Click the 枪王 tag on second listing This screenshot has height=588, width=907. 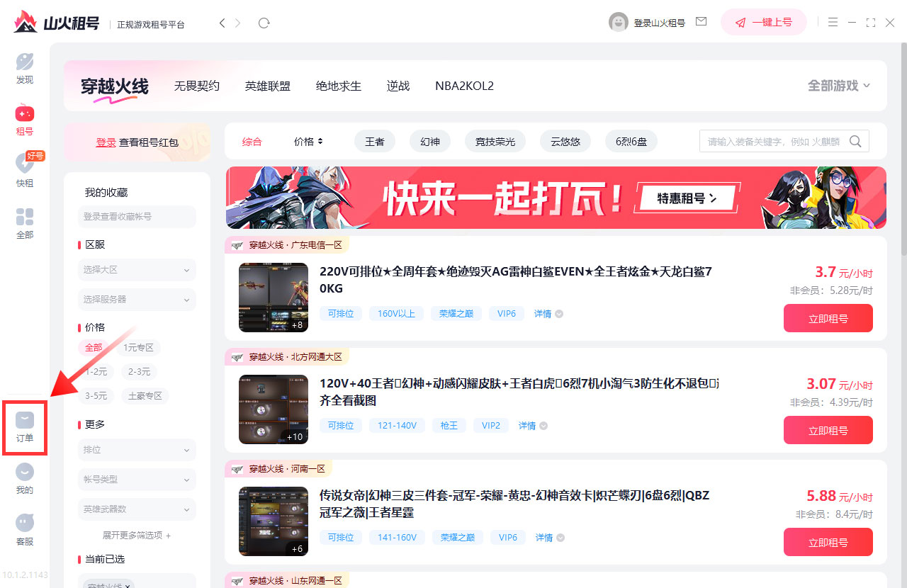click(x=449, y=426)
